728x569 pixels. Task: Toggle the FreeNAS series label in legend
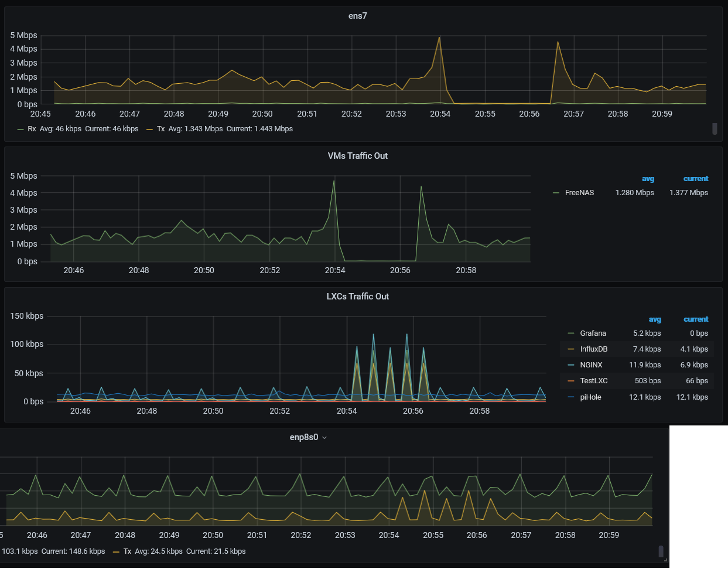[579, 193]
